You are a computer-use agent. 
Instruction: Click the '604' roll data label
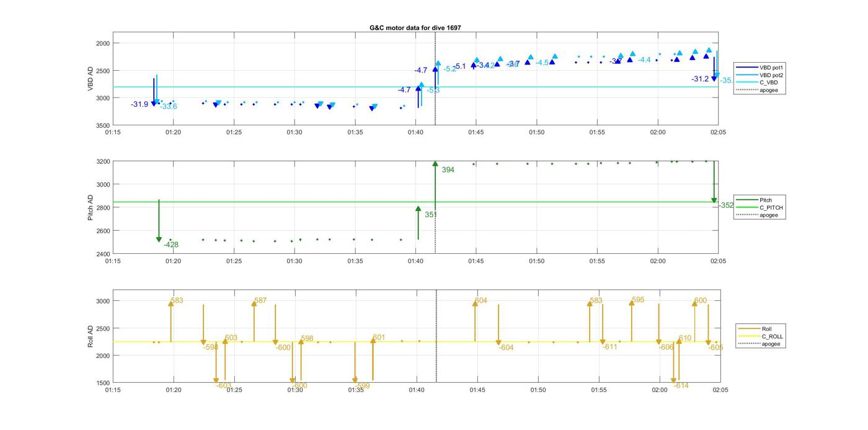[481, 301]
